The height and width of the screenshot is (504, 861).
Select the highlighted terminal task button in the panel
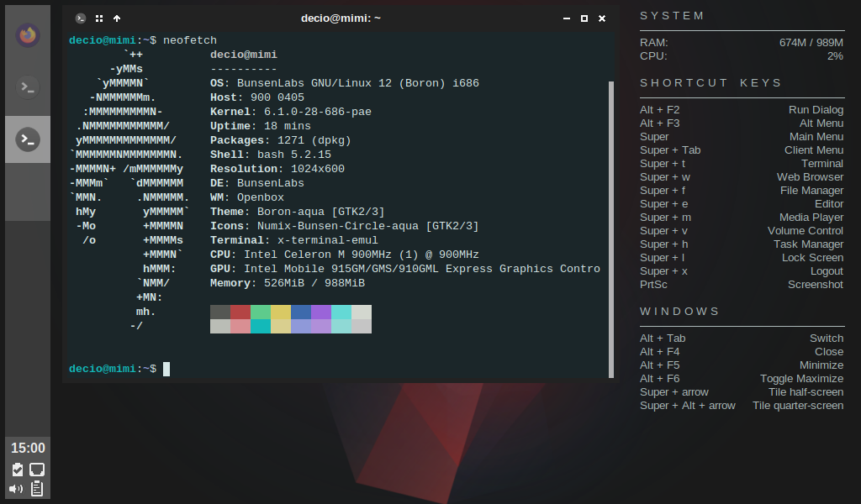coord(28,139)
